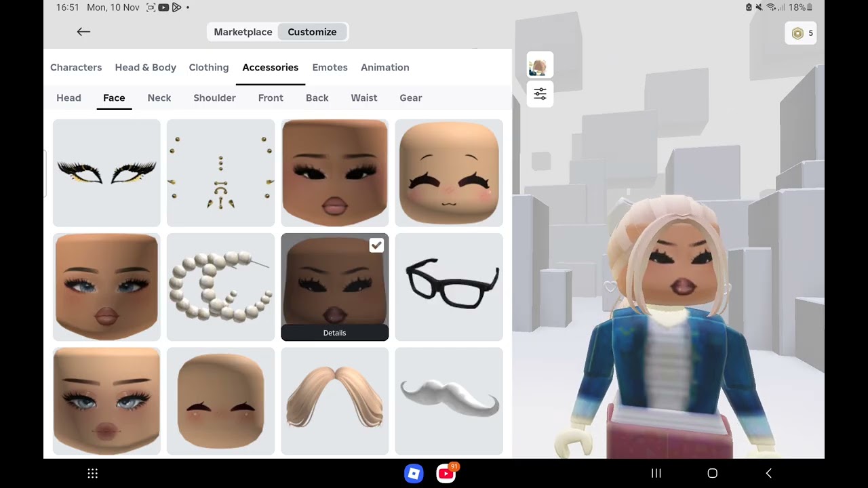Select the Customize tab
Viewport: 868px width, 488px height.
[x=312, y=32]
